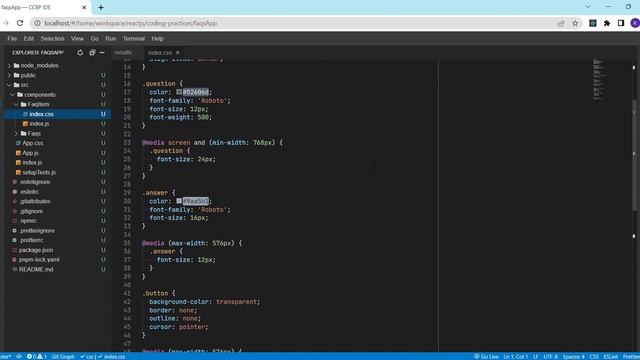This screenshot has height=360, width=640.
Task: Toggle the browser side panel
Action: click(621, 23)
